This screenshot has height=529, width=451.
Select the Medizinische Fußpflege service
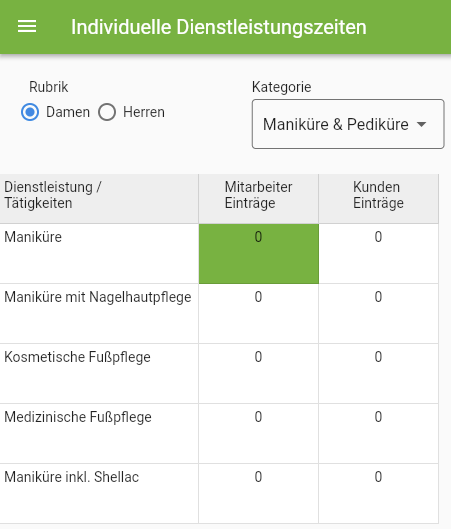(x=78, y=417)
